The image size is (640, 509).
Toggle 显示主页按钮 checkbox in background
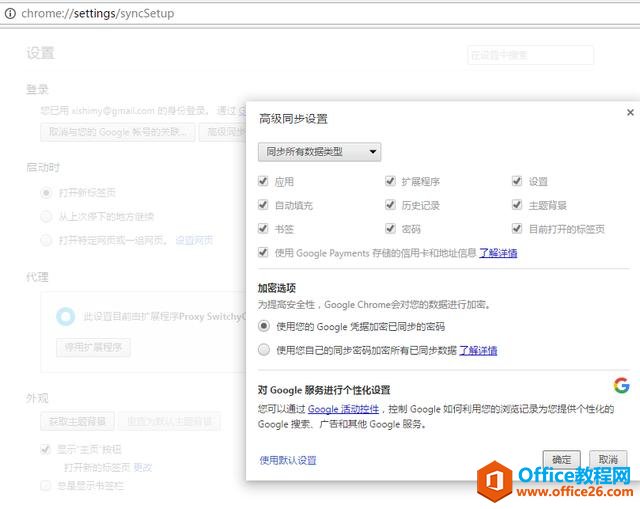(45, 449)
